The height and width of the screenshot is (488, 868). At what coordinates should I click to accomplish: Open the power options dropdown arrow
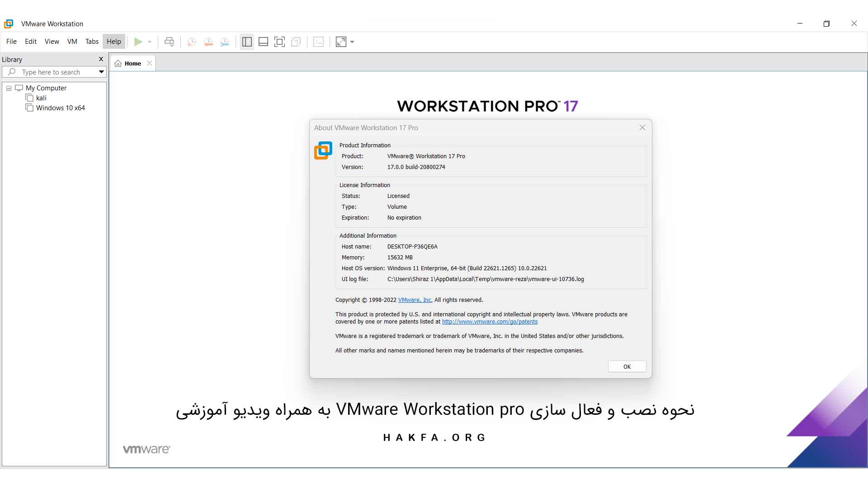coord(150,42)
